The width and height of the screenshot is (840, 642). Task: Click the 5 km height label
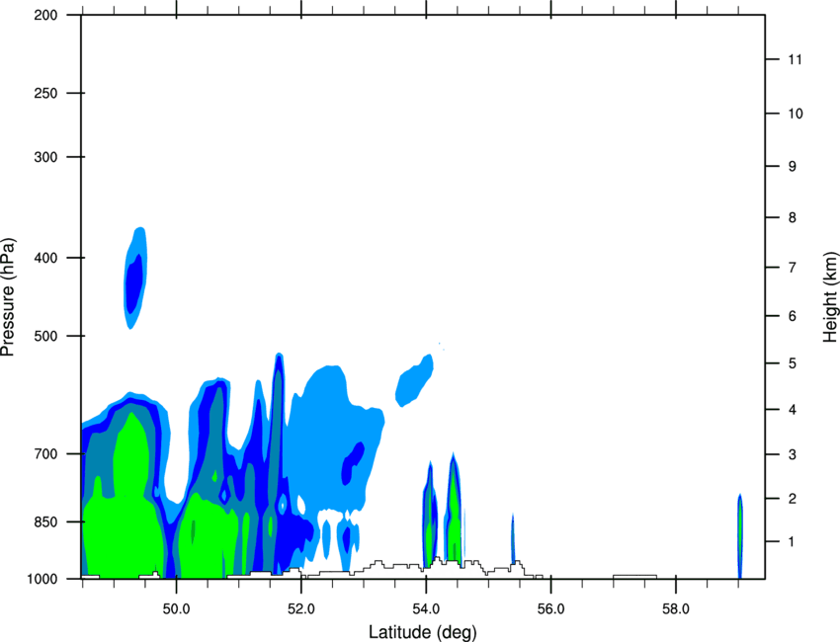pyautogui.click(x=793, y=363)
